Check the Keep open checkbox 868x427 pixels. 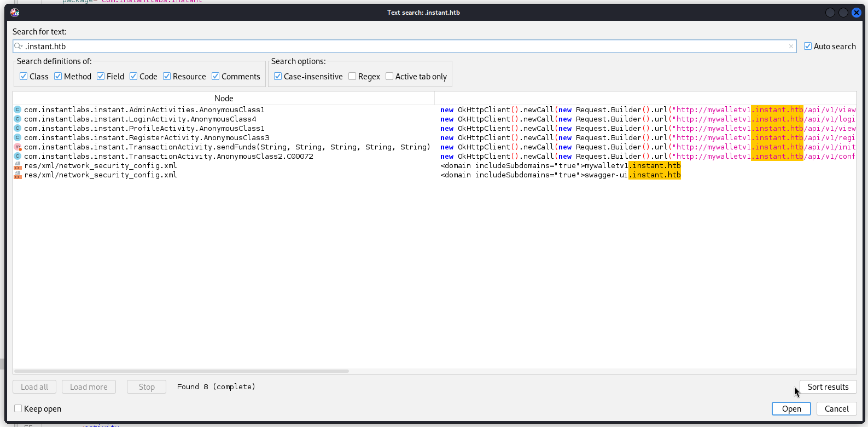(x=18, y=408)
